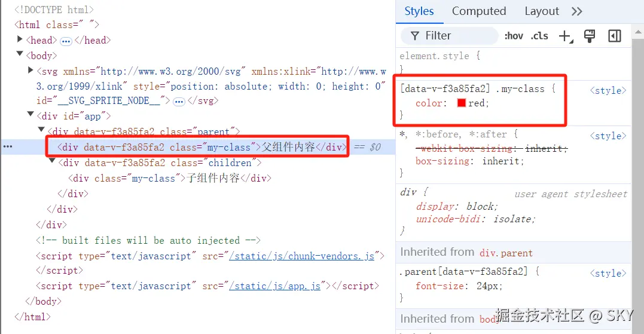Open style source link for .my-class rule
The height and width of the screenshot is (334, 644).
coord(608,90)
